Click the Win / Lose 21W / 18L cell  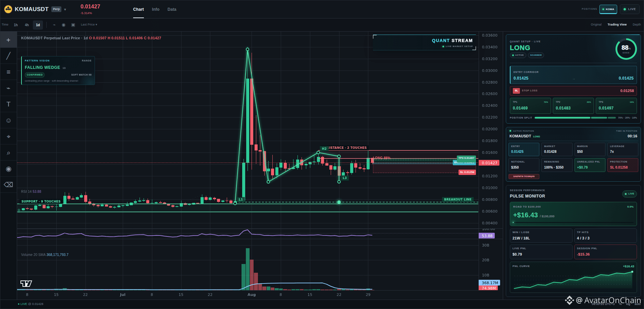pyautogui.click(x=541, y=235)
